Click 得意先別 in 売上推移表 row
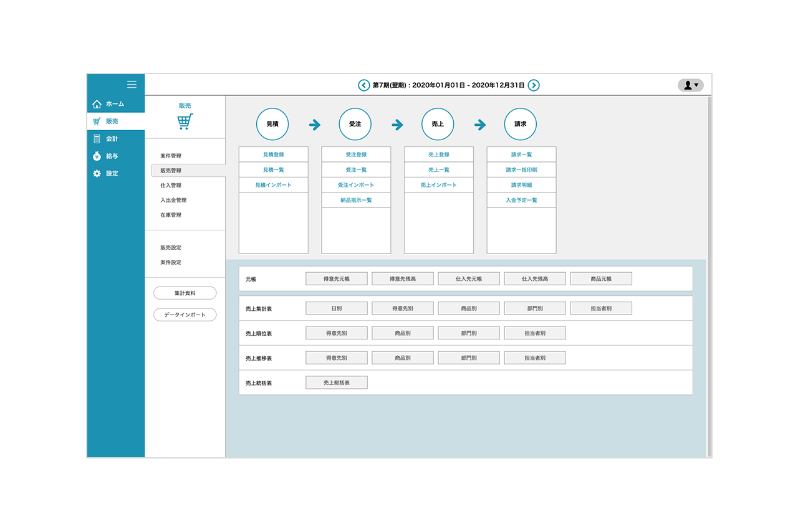This screenshot has width=798, height=532. click(x=337, y=358)
